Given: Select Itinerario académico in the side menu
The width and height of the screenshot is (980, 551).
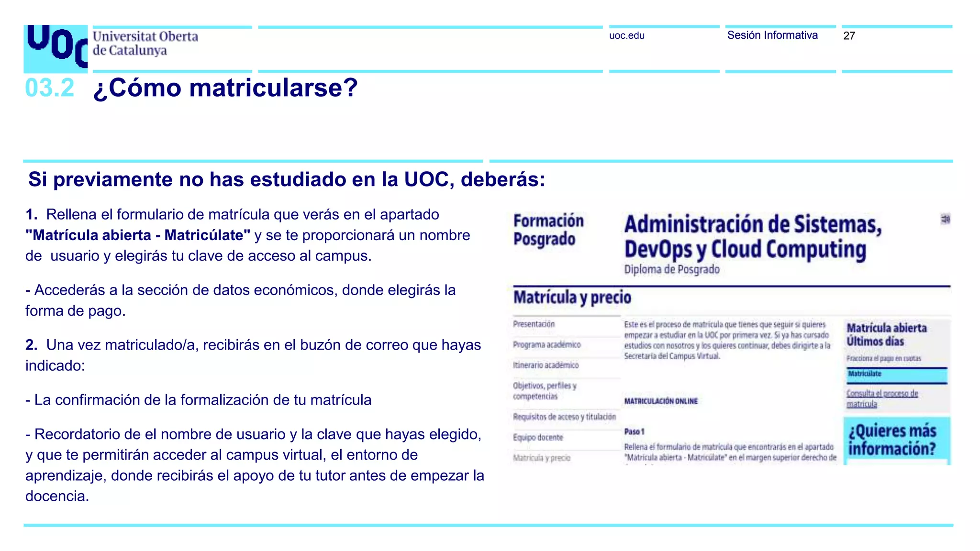Looking at the screenshot, I should click(546, 365).
